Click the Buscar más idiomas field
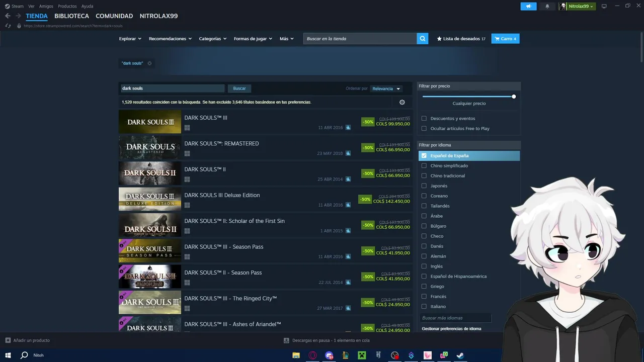Viewport: 644px width, 362px height. coord(455,318)
